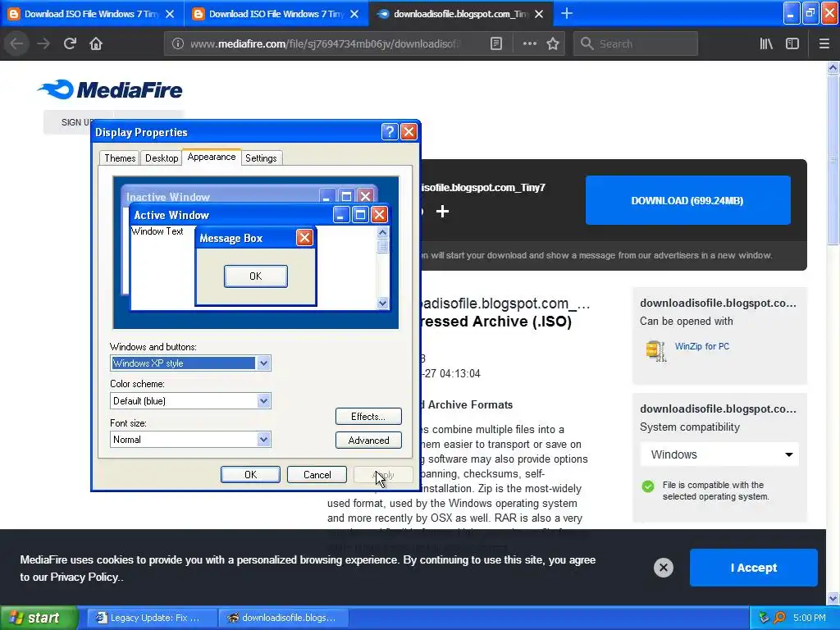Click preview scrollbar down arrow
This screenshot has width=840, height=630.
382,303
